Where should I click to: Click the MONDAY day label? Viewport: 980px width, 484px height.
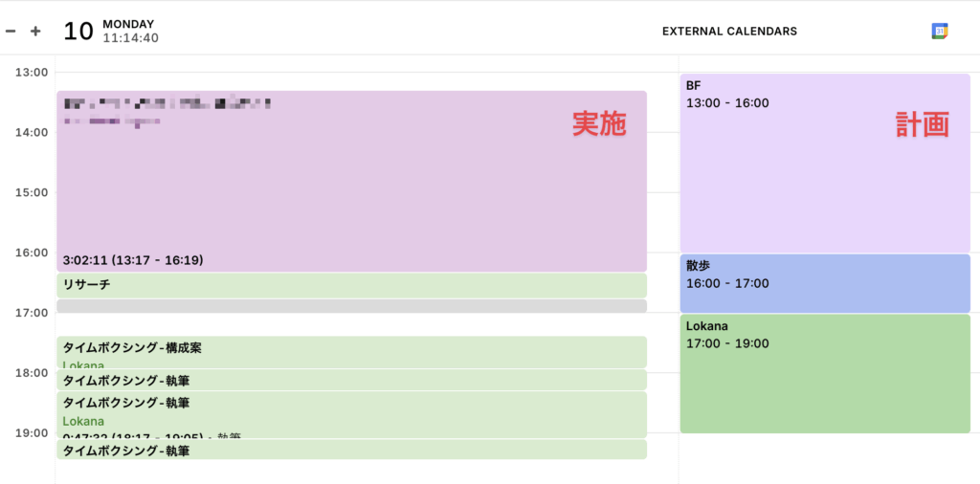[128, 24]
